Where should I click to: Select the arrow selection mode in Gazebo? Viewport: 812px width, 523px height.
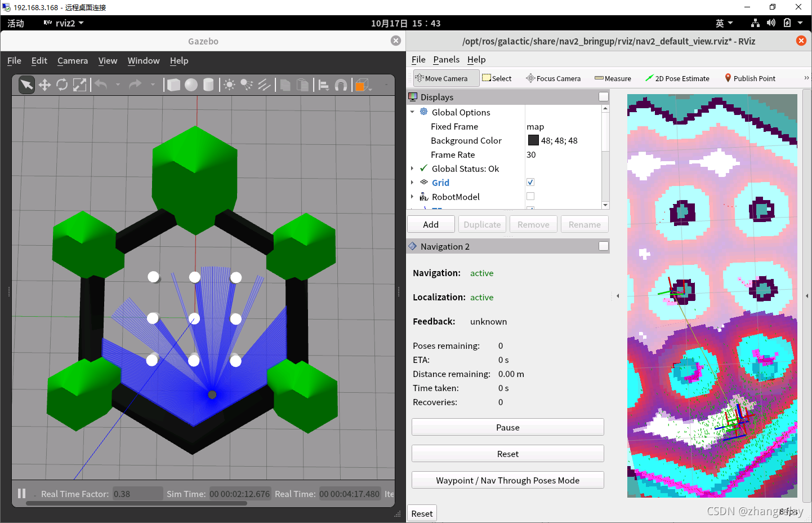(x=26, y=85)
